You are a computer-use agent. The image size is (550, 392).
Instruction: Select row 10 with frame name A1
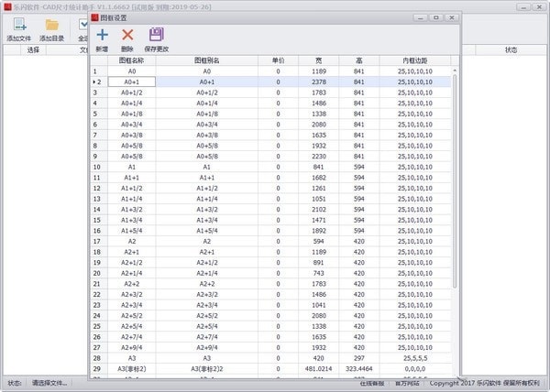click(131, 168)
